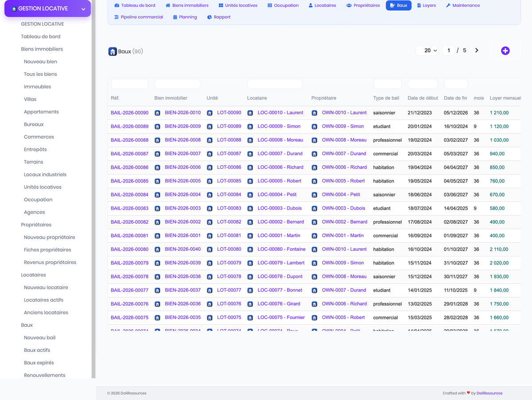
Task: Click the unit icon beside LOT-00089
Action: (x=210, y=127)
